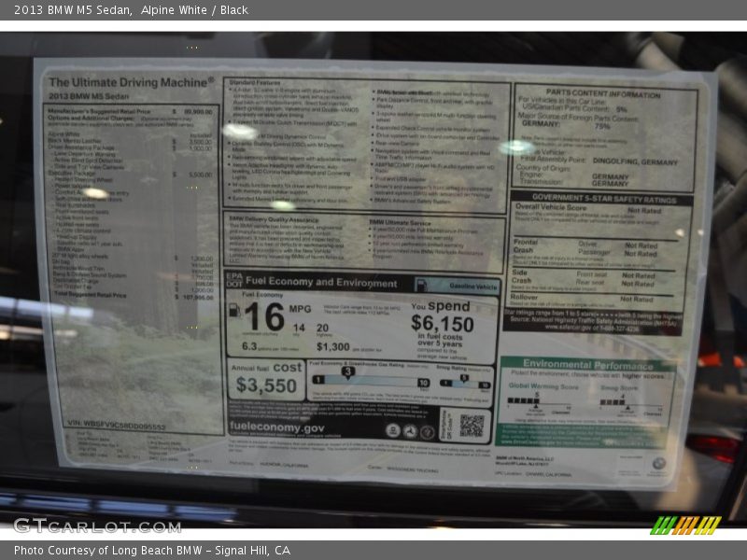Screen dimensions: 747x560
Task: Click 'Not Rated' in the Rollover row
Action: (637, 299)
